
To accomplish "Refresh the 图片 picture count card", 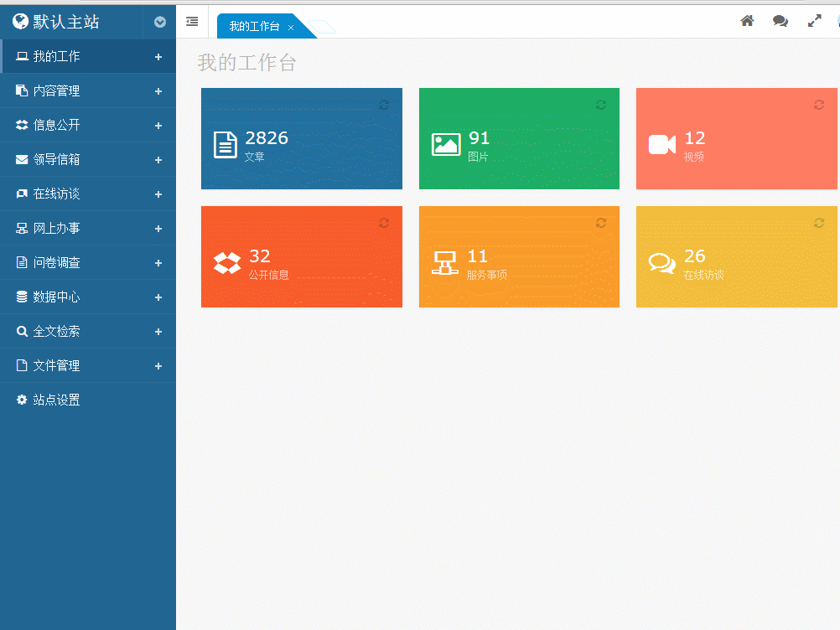I will point(601,105).
